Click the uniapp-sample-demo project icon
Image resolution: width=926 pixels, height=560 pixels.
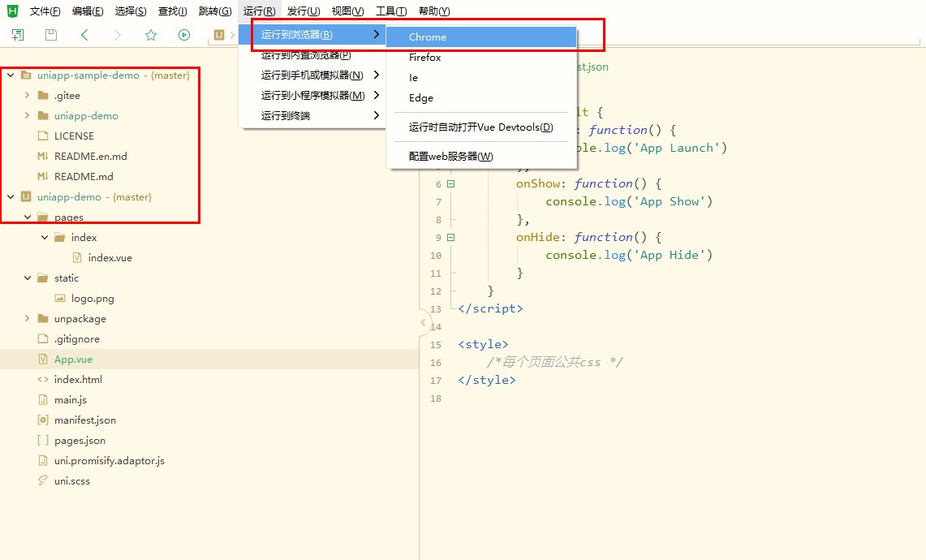pos(26,75)
